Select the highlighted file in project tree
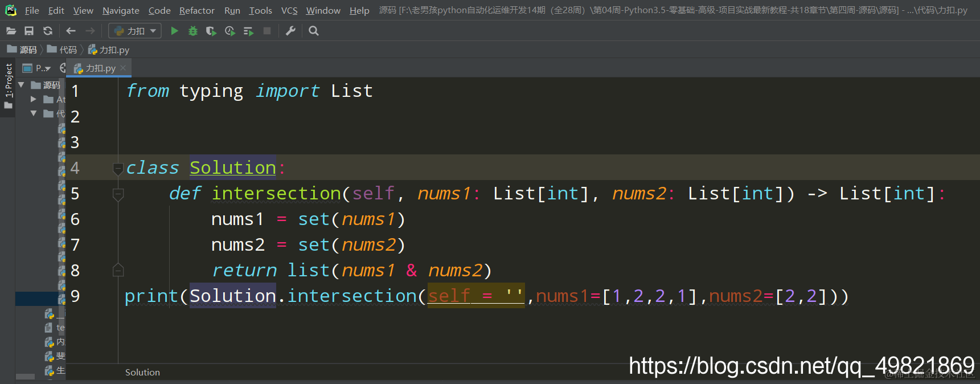980x384 pixels. (x=40, y=299)
